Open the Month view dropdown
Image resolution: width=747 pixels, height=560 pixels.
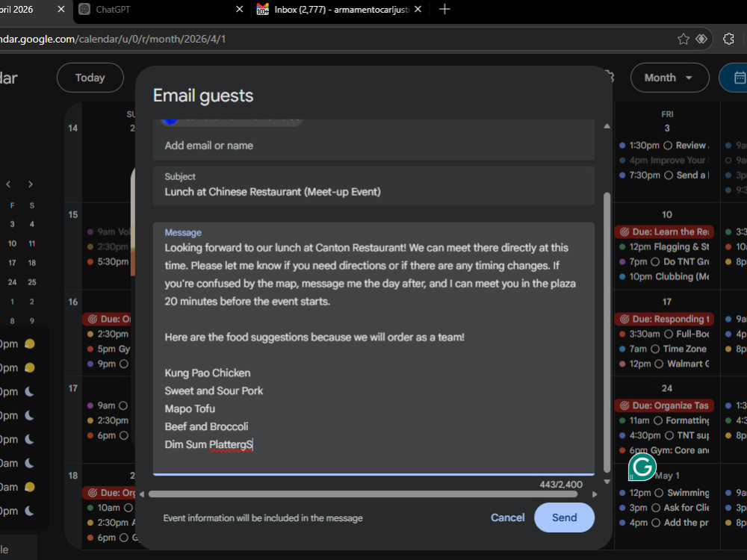(669, 78)
